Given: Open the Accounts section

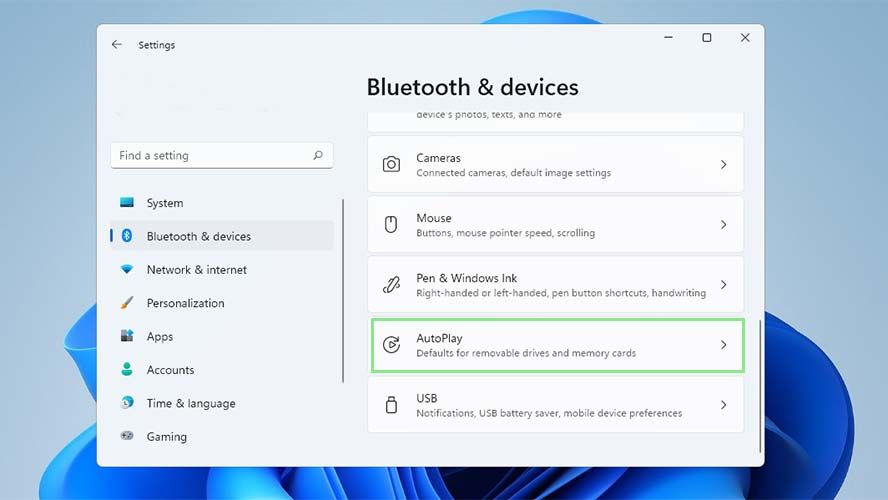Looking at the screenshot, I should [222, 370].
